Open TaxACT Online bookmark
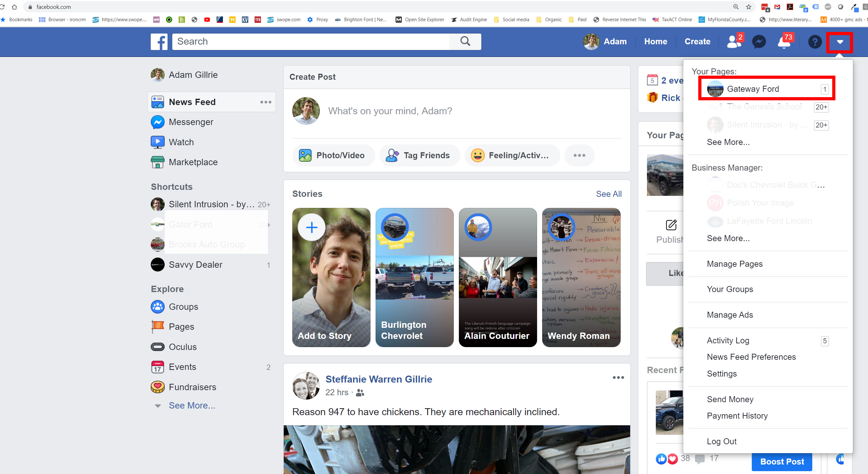Viewport: 868px width, 474px height. pos(672,20)
